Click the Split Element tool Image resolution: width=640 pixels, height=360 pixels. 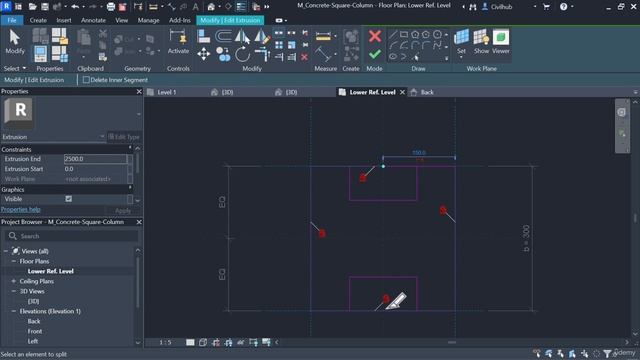pyautogui.click(x=279, y=33)
